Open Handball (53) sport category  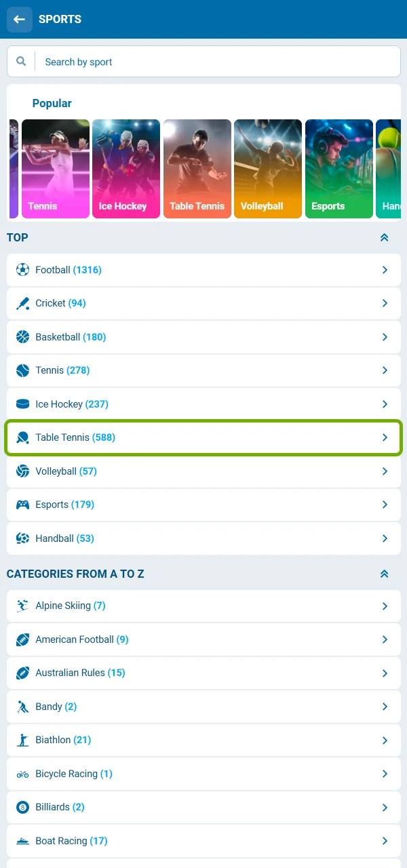point(203,538)
